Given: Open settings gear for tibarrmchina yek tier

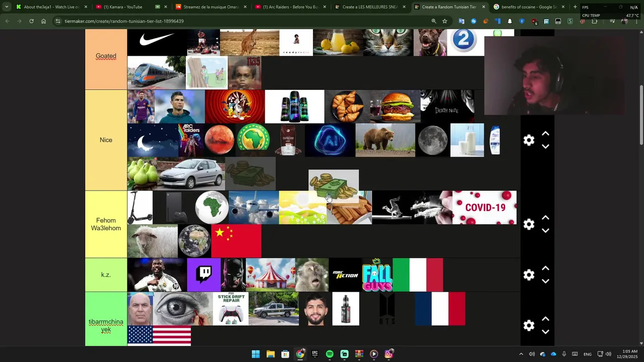Looking at the screenshot, I should [x=528, y=325].
